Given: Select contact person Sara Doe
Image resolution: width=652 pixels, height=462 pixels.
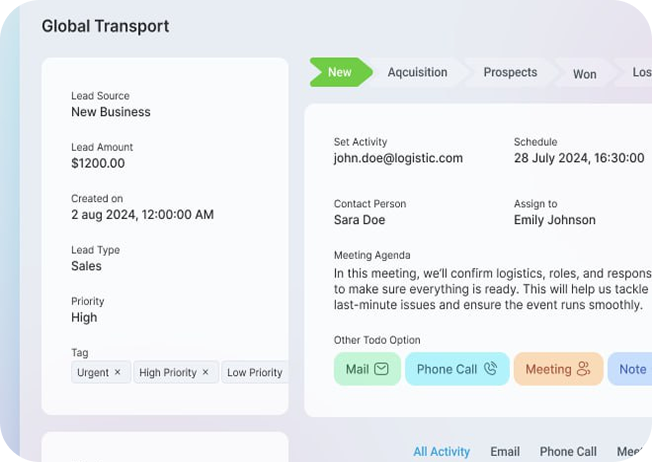Looking at the screenshot, I should point(359,220).
